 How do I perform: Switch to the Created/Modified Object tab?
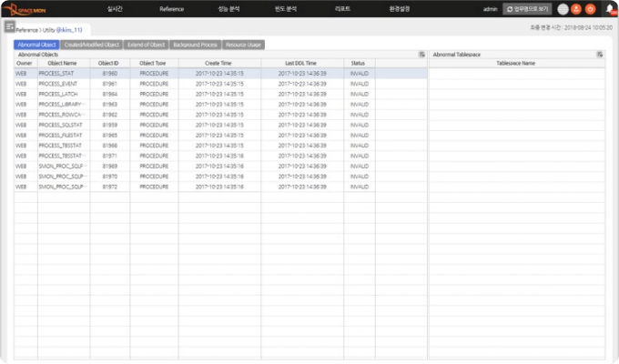(x=91, y=44)
